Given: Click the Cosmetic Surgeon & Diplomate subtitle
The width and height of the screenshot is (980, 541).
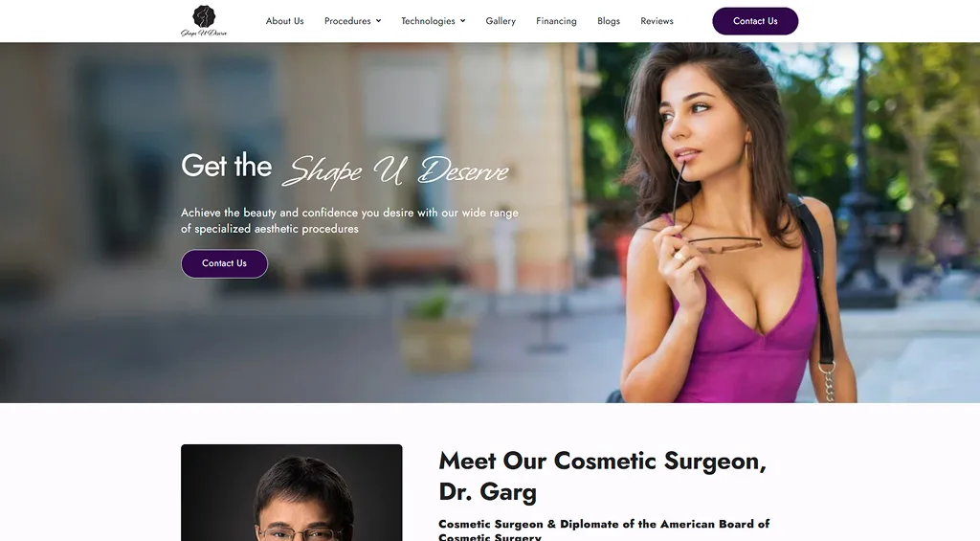Looking at the screenshot, I should (604, 530).
